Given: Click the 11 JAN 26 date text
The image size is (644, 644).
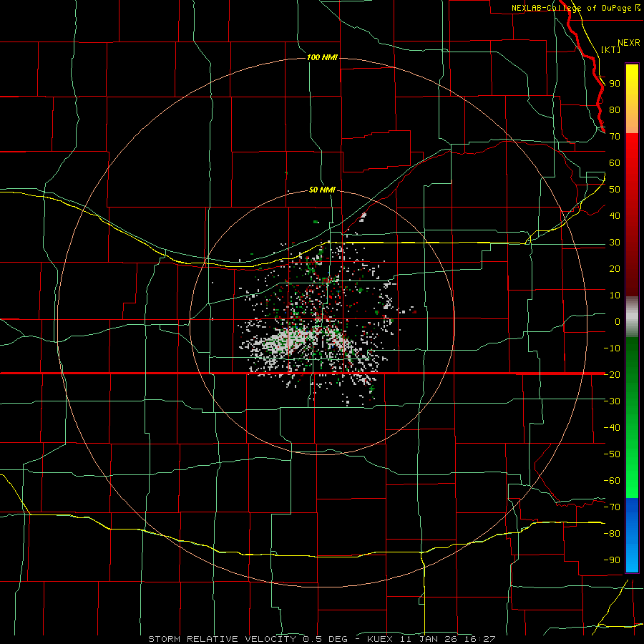Looking at the screenshot, I should [429, 639].
